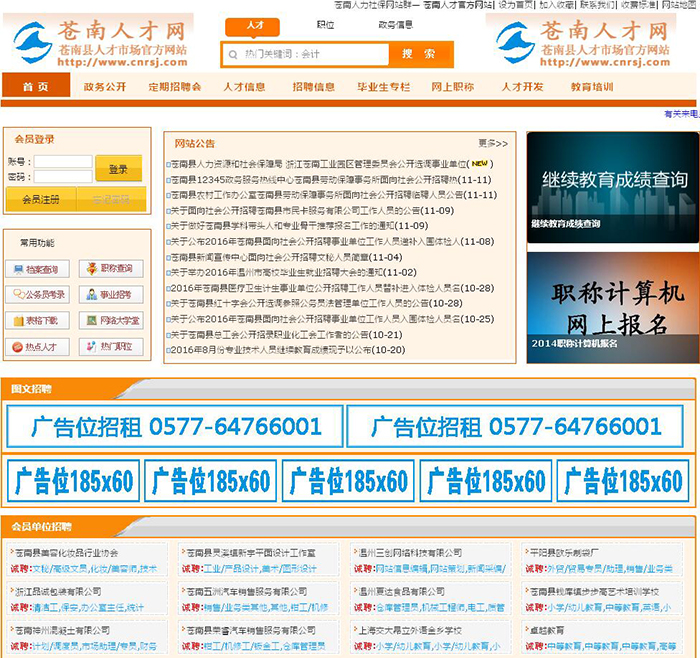Click the top-left 苍南人才网 logo
This screenshot has width=700, height=658.
[100, 42]
